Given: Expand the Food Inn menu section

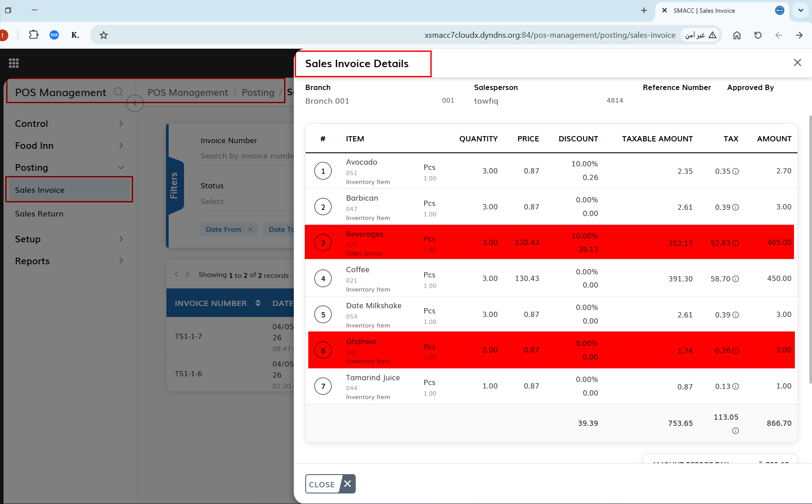Looking at the screenshot, I should click(x=69, y=146).
